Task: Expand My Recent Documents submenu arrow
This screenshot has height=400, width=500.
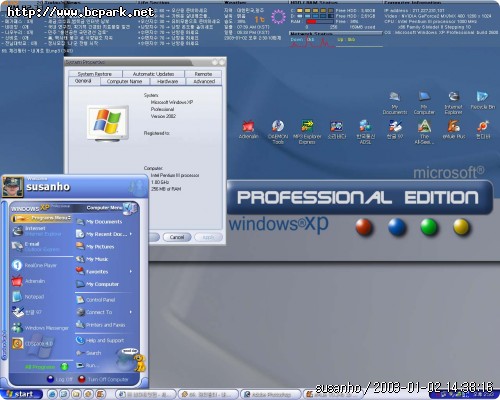Action: (x=131, y=234)
